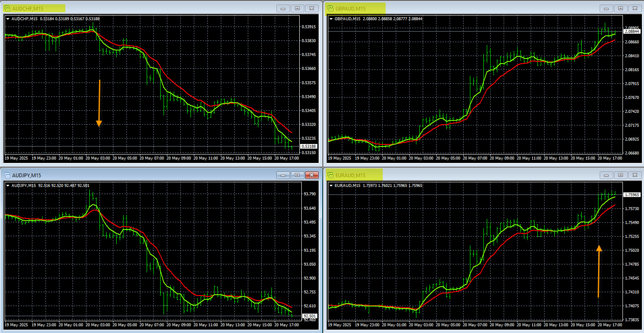Click the 1.75965 price label on EURAUD
This screenshot has width=644, height=333.
click(632, 195)
